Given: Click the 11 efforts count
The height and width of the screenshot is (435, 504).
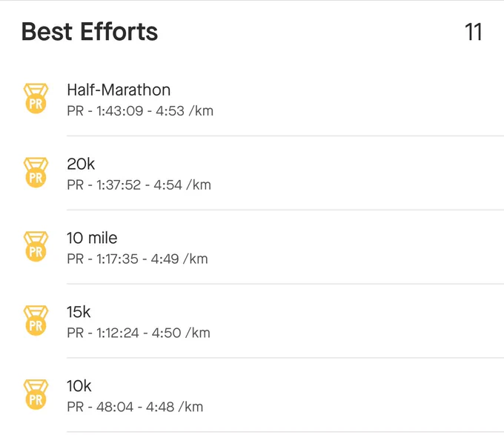Looking at the screenshot, I should coord(474,32).
